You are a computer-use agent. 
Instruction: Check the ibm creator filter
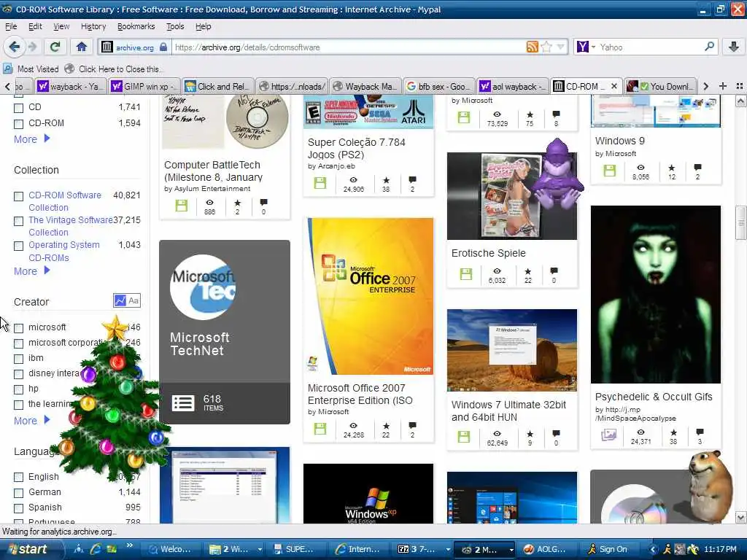[18, 359]
